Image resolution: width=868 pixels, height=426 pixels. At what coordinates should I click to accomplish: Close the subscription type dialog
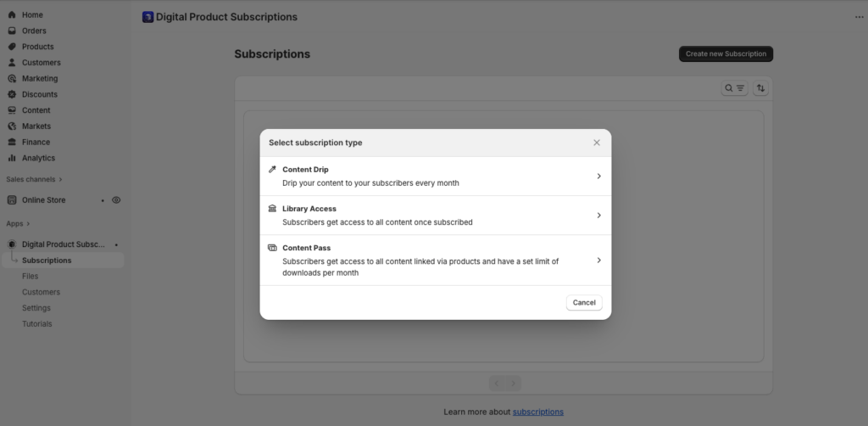[596, 143]
